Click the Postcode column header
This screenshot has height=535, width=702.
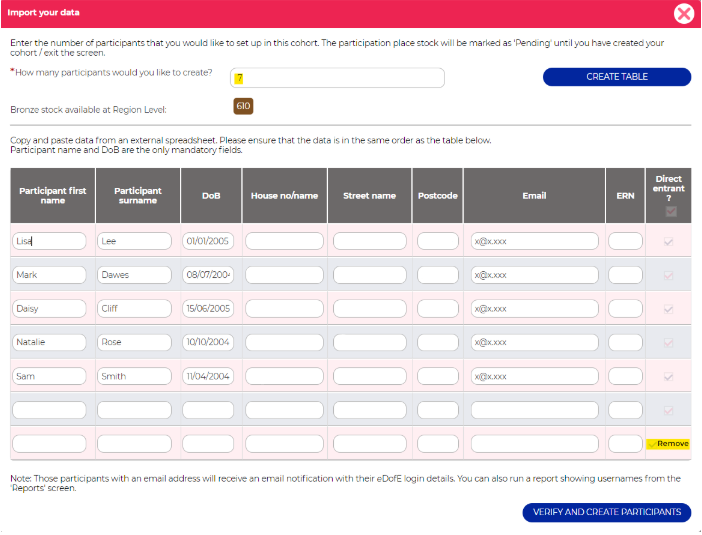coord(437,196)
